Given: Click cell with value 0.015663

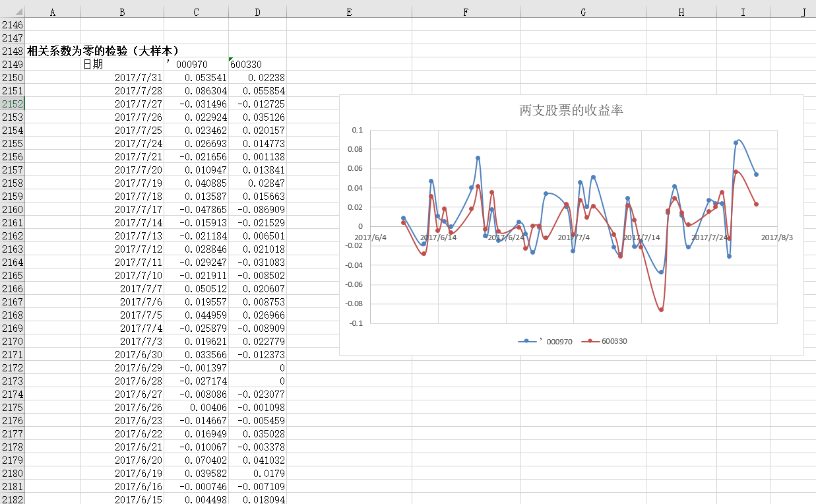Looking at the screenshot, I should click(x=258, y=196).
